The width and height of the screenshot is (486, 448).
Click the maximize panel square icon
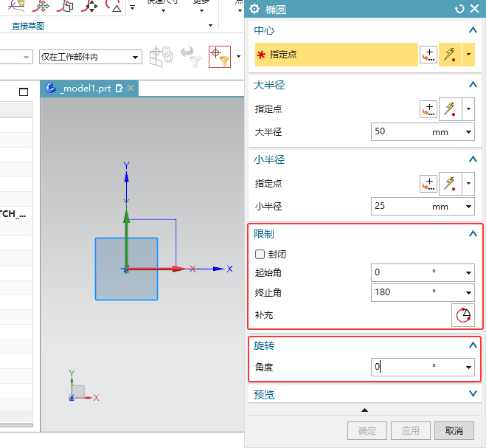point(24,92)
